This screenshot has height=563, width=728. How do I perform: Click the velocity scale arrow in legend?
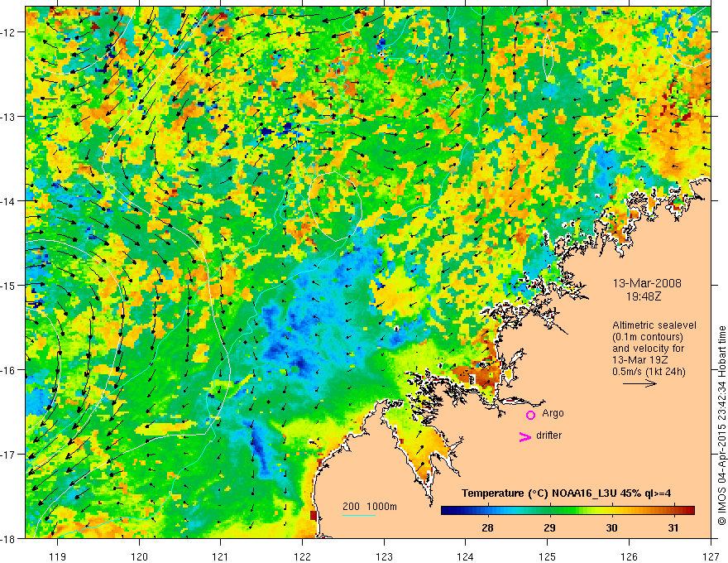(639, 383)
